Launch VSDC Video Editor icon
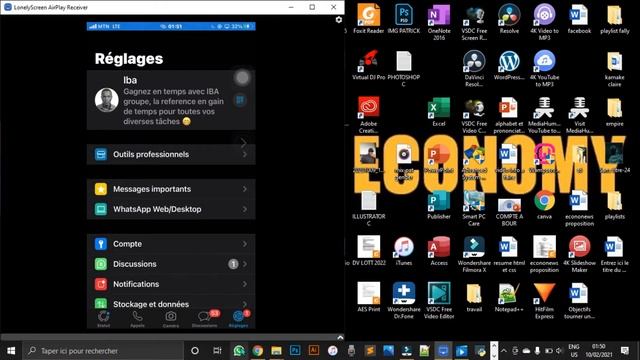Image resolution: width=640 pixels, height=360 pixels. click(x=439, y=301)
